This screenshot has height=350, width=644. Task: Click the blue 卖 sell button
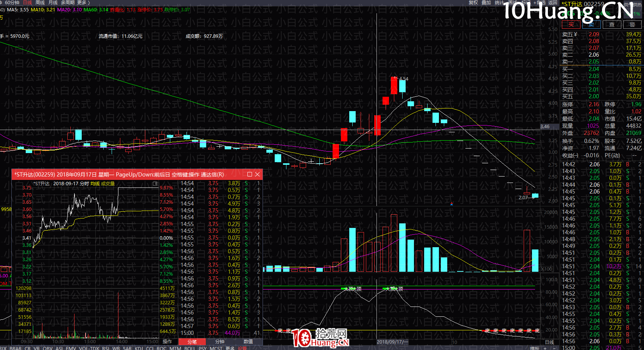591,25
